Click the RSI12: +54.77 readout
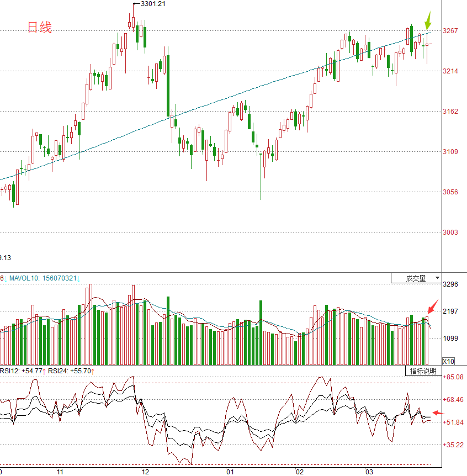Image resolution: width=467 pixels, height=476 pixels. coord(21,371)
